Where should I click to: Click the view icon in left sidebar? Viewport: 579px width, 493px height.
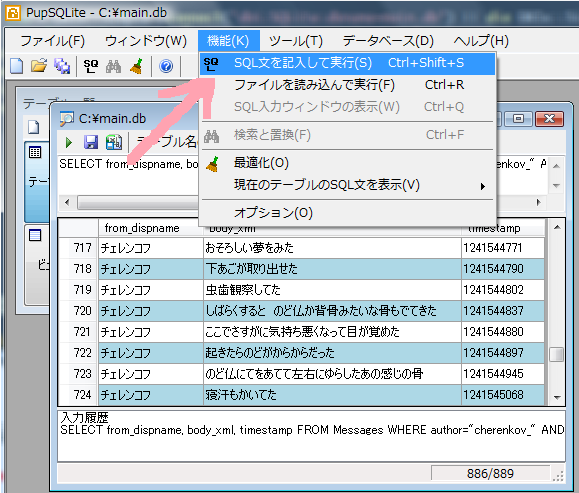pyautogui.click(x=35, y=235)
